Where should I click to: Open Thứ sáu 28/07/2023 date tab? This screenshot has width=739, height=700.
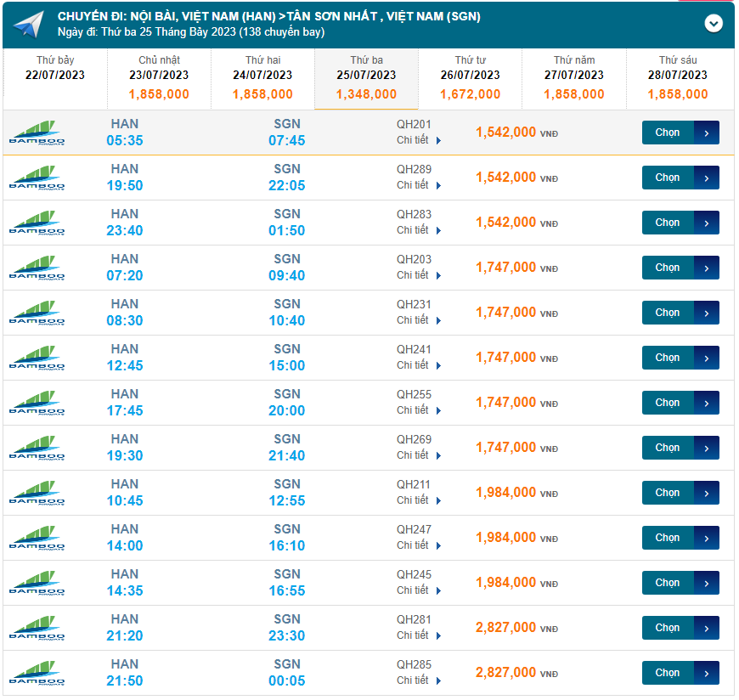click(678, 78)
